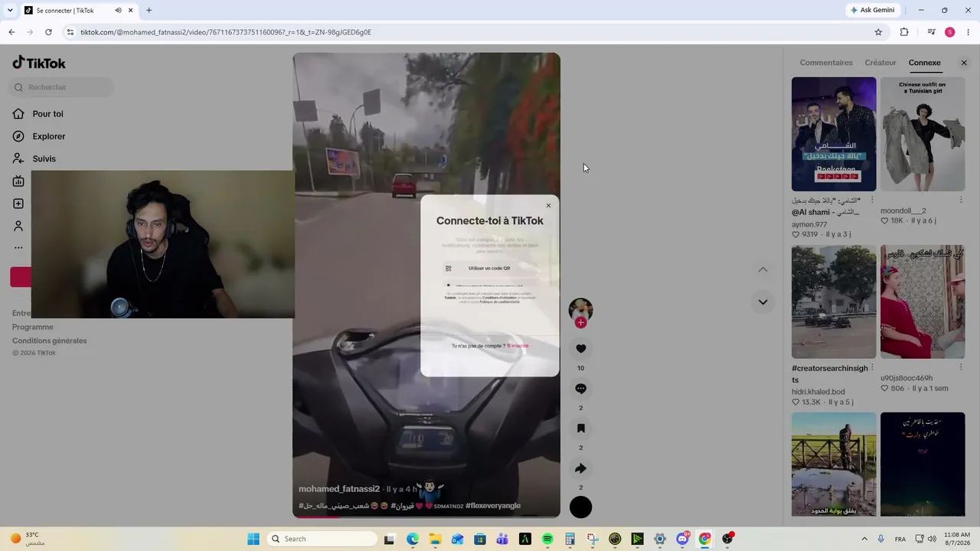980x551 pixels.
Task: Bookmark the video with save icon
Action: (581, 429)
